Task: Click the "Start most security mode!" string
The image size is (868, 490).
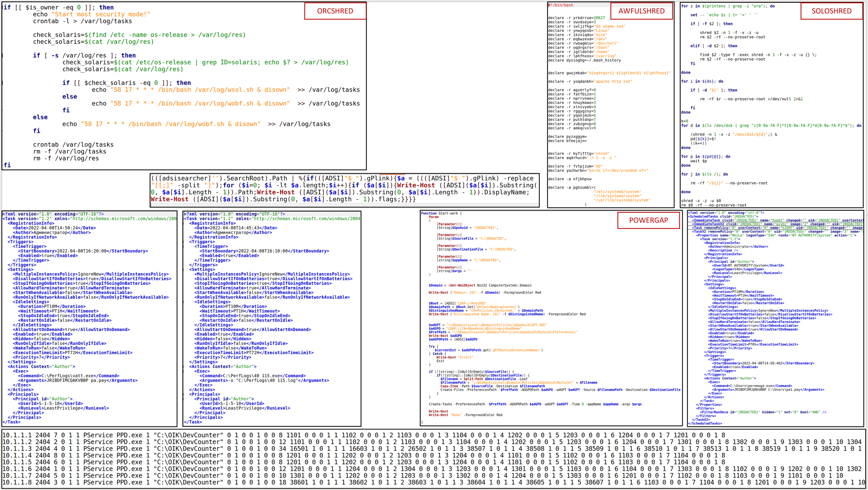Action: click(100, 14)
